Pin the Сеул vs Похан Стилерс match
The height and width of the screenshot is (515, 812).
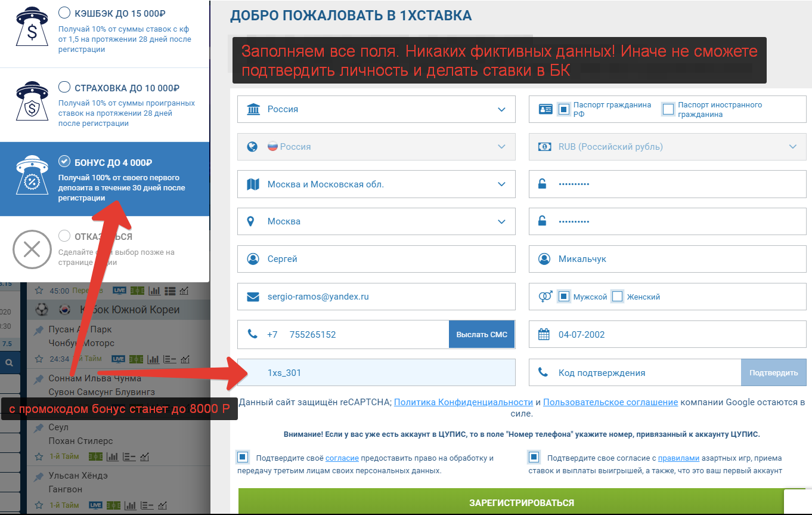pyautogui.click(x=39, y=427)
